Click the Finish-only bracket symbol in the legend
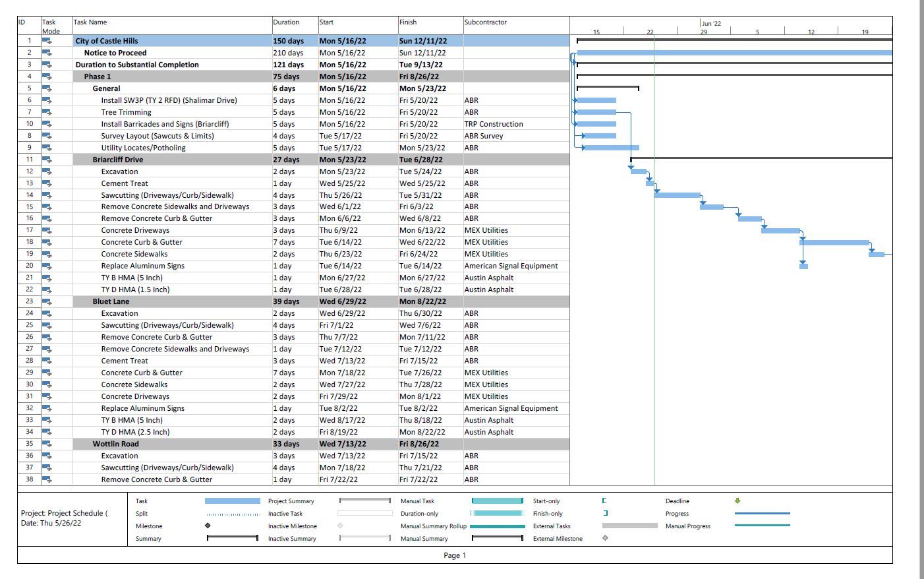Screen dimensions: 924x579 click(605, 514)
